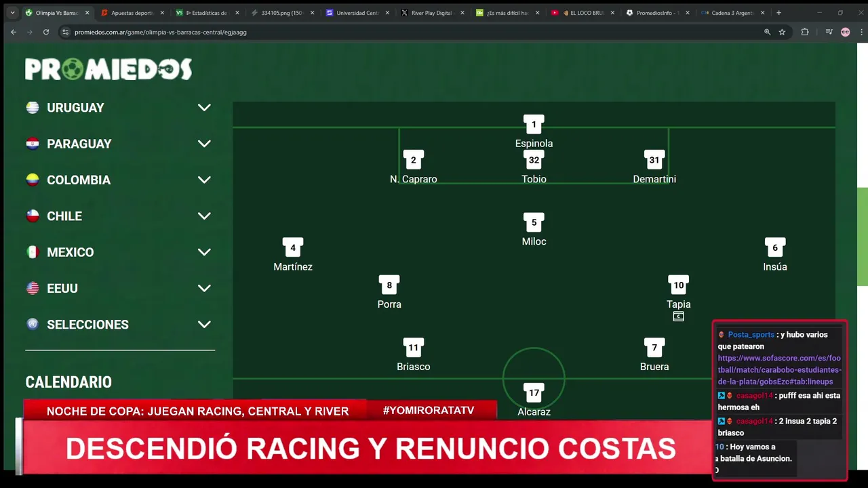Switch to the Universidad Central tab

357,13
